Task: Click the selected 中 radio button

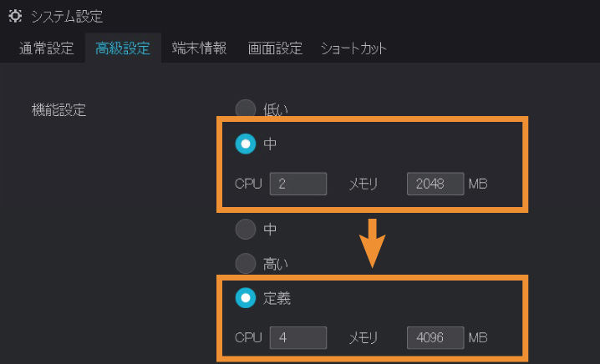Action: 245,144
